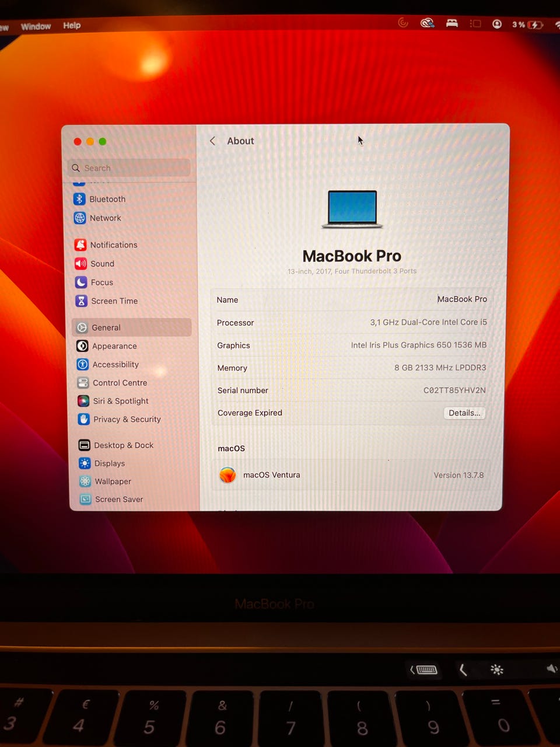Image resolution: width=560 pixels, height=747 pixels.
Task: Click the green zoom window button
Action: (x=103, y=141)
